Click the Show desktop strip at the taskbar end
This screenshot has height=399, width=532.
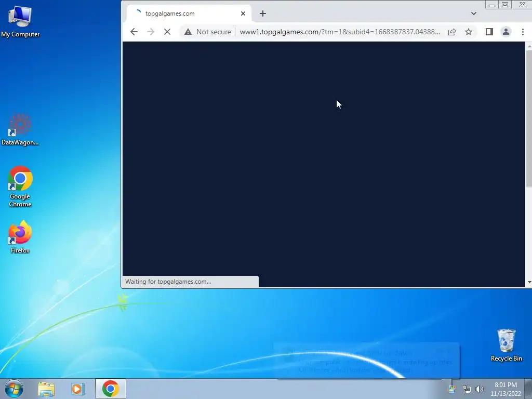(528, 389)
